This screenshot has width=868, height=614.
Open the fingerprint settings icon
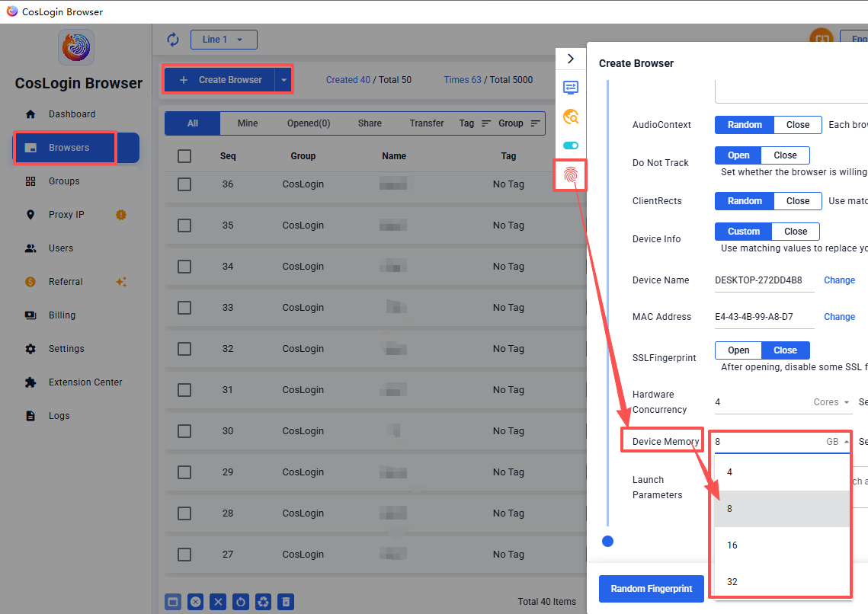coord(571,175)
